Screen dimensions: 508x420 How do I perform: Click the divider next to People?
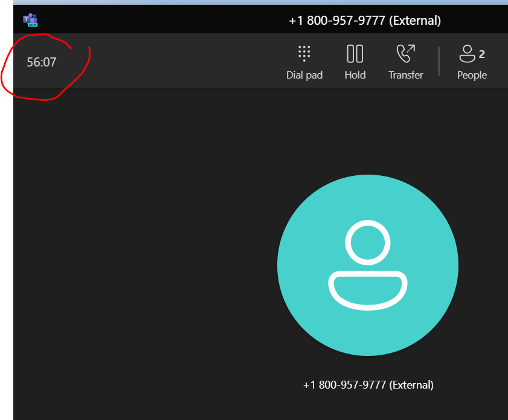tap(438, 60)
